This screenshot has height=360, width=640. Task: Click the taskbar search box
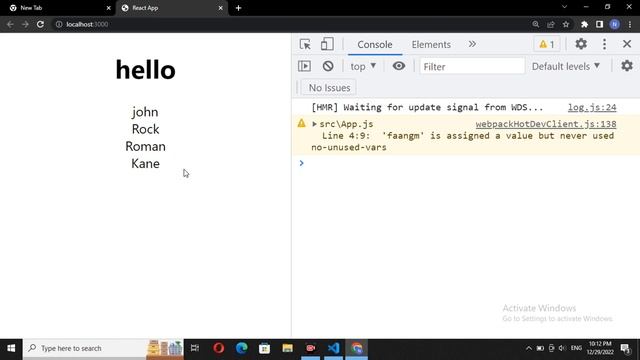103,348
